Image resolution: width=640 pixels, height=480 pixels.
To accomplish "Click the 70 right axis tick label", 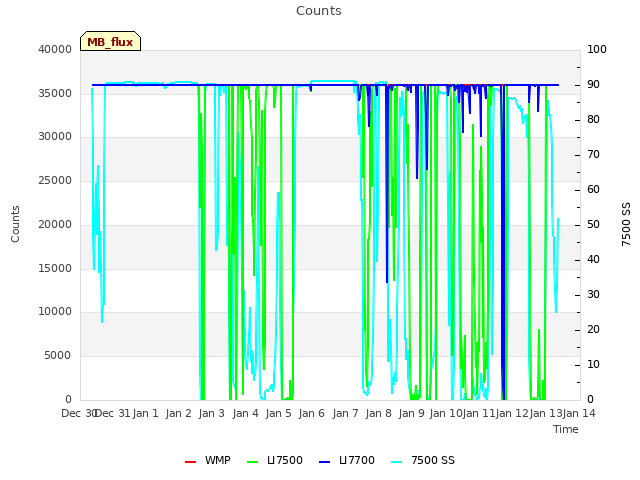I will pyautogui.click(x=593, y=155).
